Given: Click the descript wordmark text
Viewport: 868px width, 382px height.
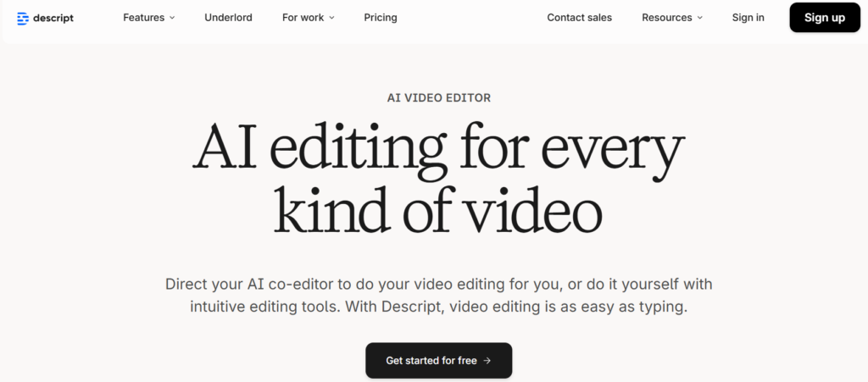Looking at the screenshot, I should tap(53, 18).
